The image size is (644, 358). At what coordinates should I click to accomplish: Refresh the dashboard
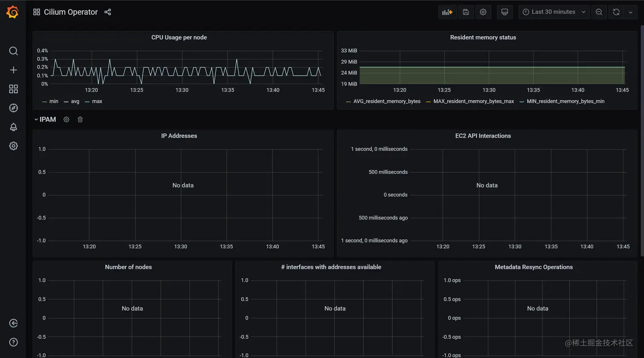pos(616,12)
